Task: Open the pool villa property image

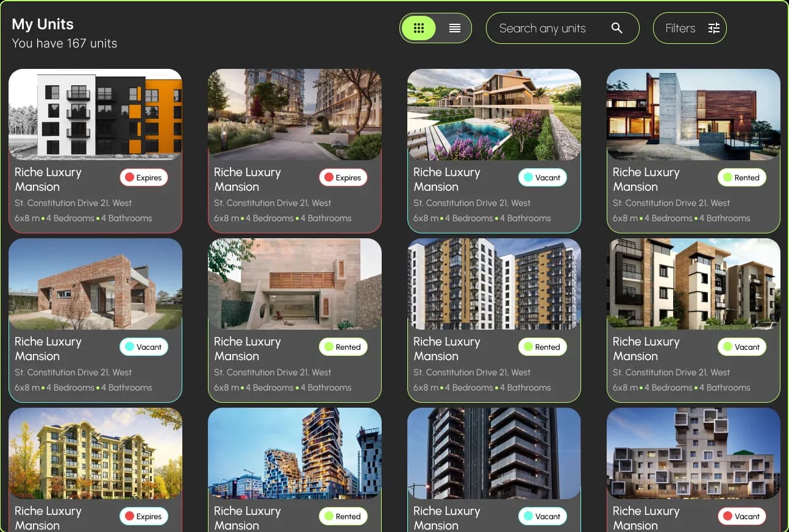Action: point(494,114)
